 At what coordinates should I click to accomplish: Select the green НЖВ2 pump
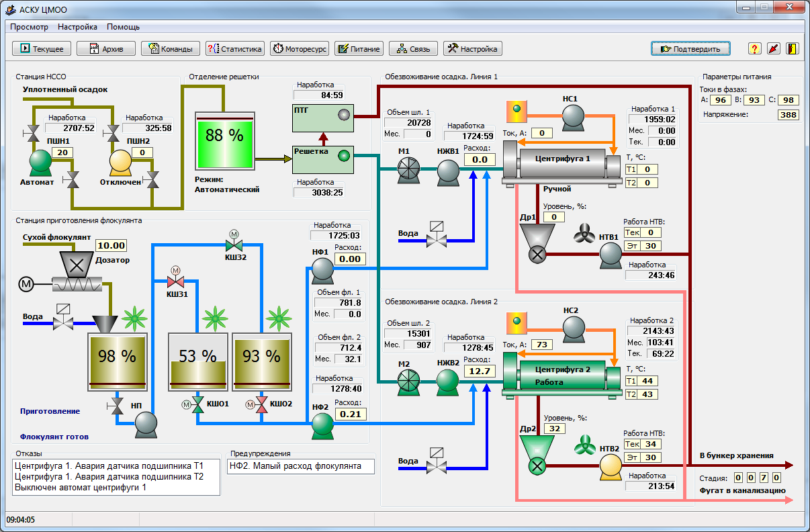tap(447, 382)
